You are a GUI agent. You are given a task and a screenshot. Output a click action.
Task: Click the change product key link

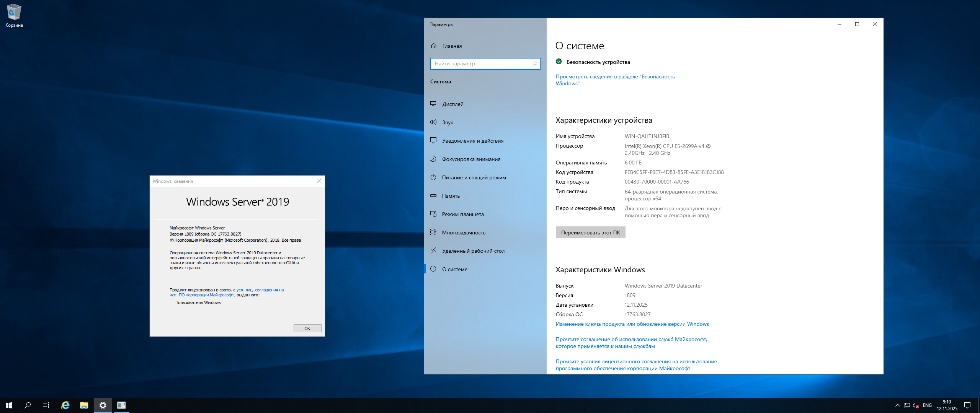point(632,324)
